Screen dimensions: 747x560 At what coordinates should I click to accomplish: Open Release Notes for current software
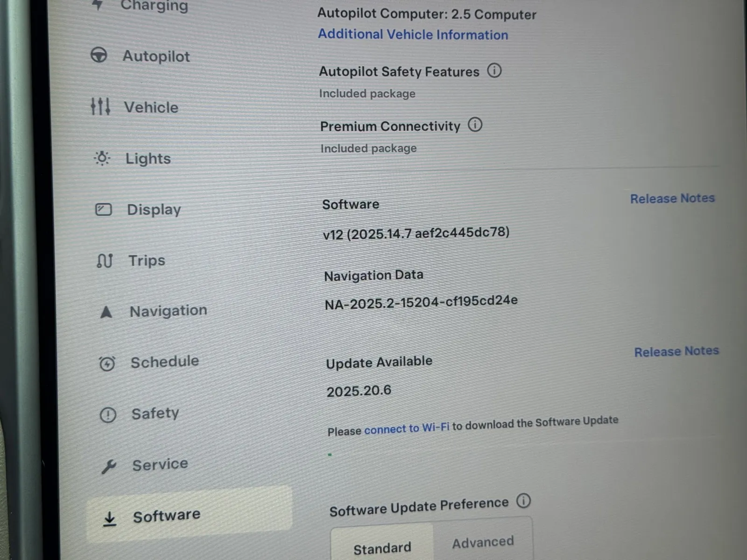pyautogui.click(x=672, y=198)
